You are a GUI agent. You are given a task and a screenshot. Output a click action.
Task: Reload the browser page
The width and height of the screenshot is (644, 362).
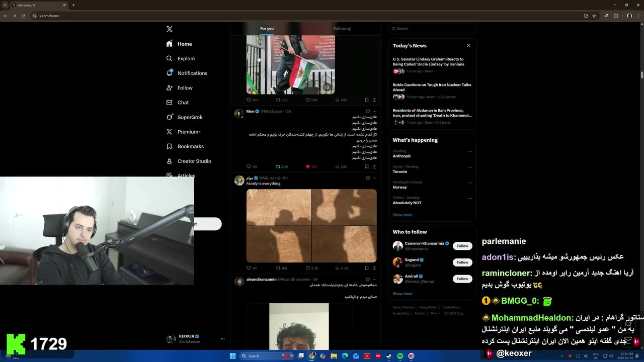23,16
